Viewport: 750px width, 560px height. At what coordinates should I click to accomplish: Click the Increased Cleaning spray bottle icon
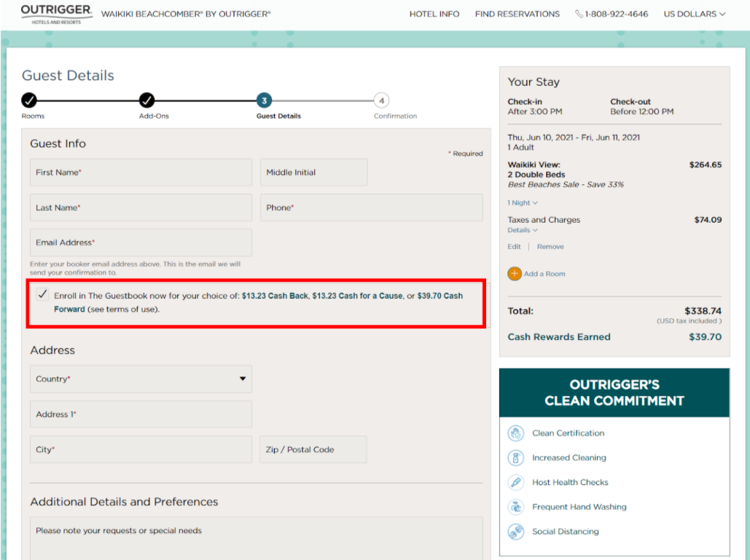(x=515, y=458)
